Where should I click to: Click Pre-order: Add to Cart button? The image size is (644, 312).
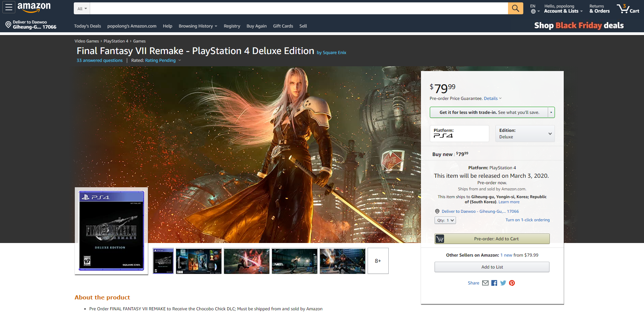coord(492,239)
